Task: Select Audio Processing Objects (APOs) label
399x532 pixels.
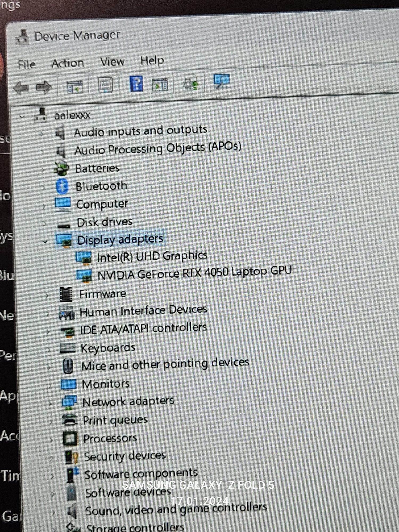Action: (158, 148)
